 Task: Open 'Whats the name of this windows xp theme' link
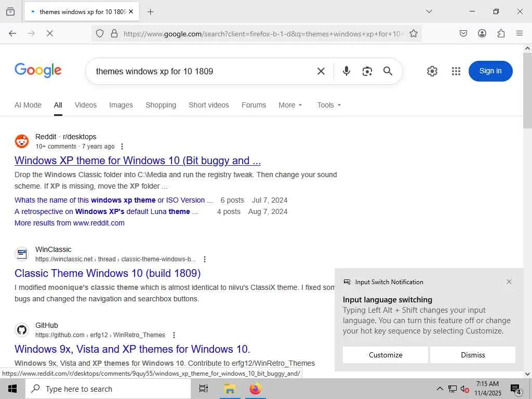point(114,200)
